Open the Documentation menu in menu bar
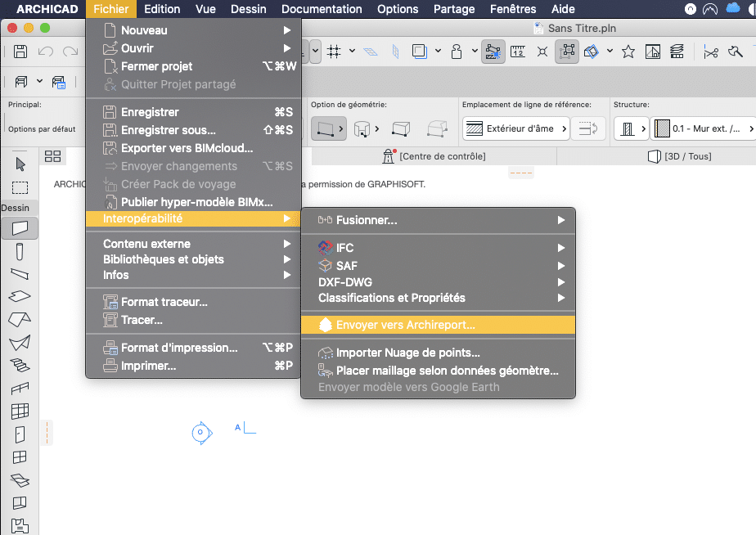756x535 pixels. coord(322,9)
